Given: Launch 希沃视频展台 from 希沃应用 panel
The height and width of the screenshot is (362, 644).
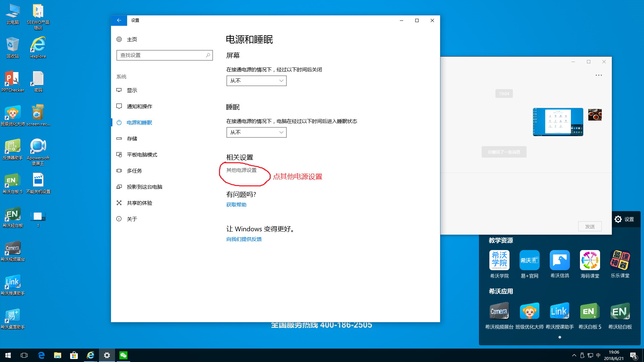Looking at the screenshot, I should [499, 315].
